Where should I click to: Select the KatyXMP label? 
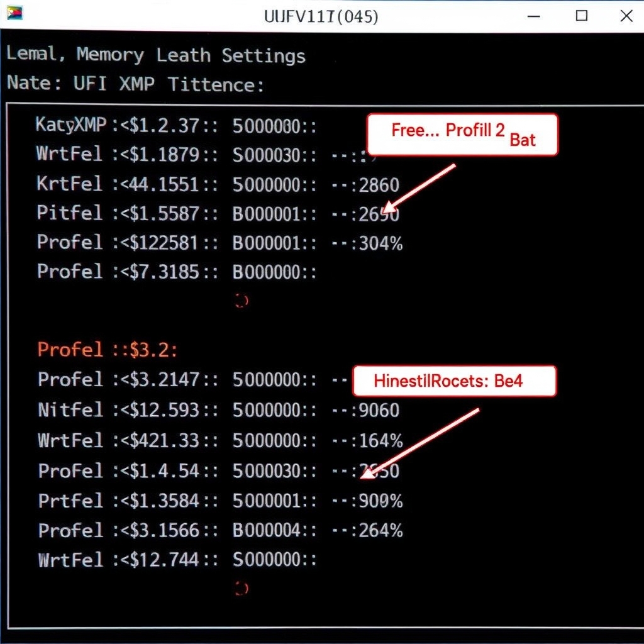pos(71,125)
